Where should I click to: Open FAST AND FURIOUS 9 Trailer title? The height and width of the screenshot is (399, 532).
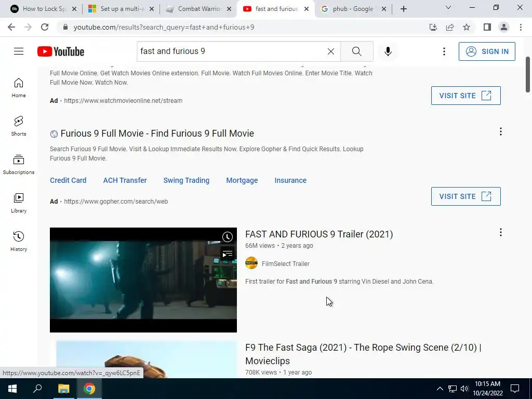[319, 234]
